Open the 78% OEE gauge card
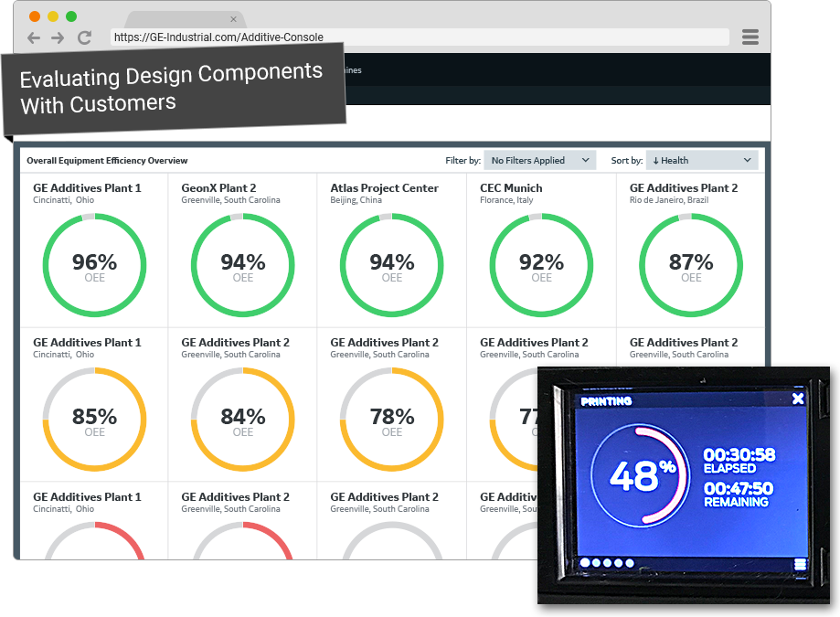 pos(391,420)
